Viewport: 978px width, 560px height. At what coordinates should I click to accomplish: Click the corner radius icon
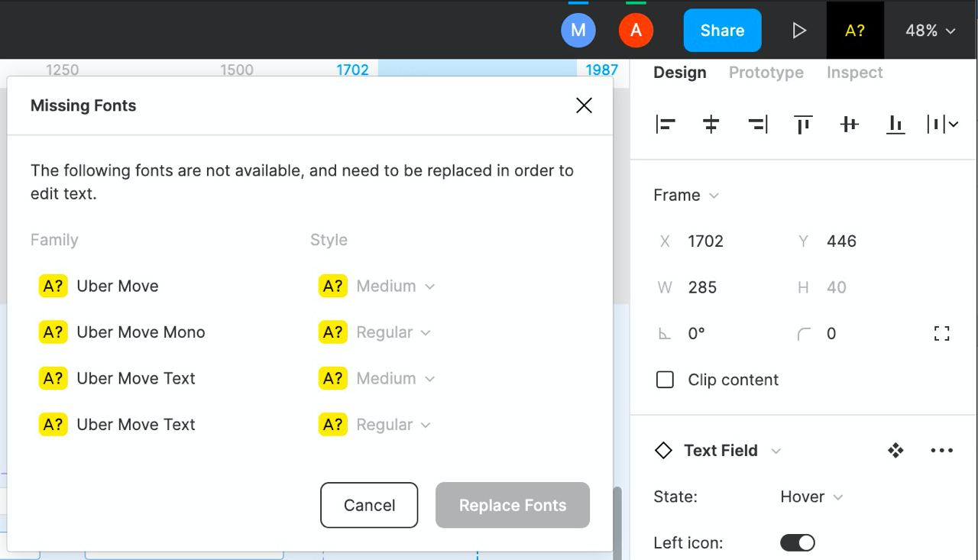coord(804,334)
